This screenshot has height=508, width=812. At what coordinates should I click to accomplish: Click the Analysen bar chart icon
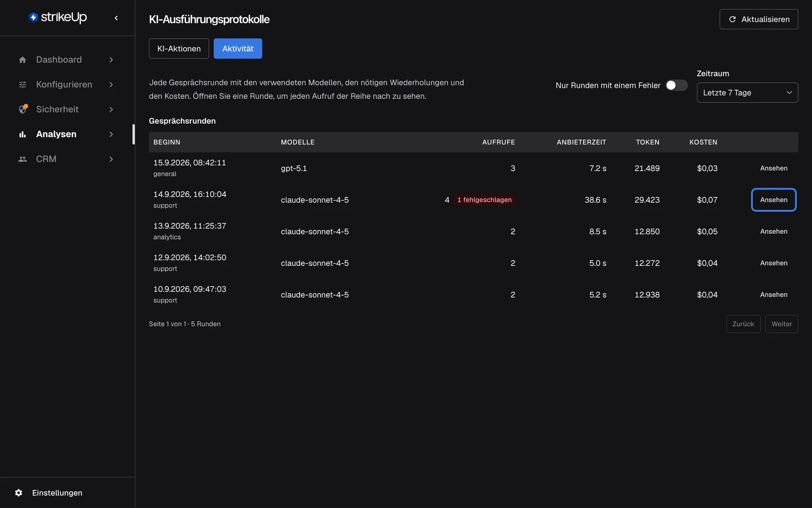point(23,134)
